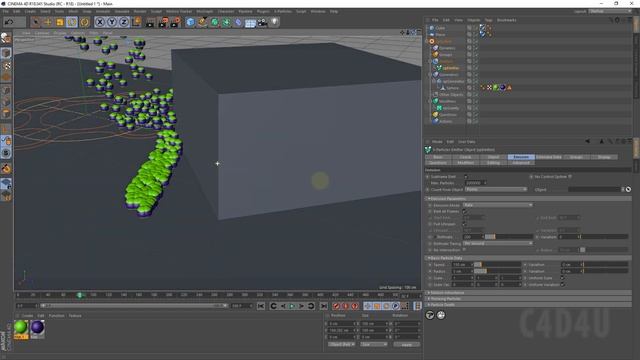The height and width of the screenshot is (360, 640).
Task: Toggle the Autokeying button
Action: click(x=346, y=306)
